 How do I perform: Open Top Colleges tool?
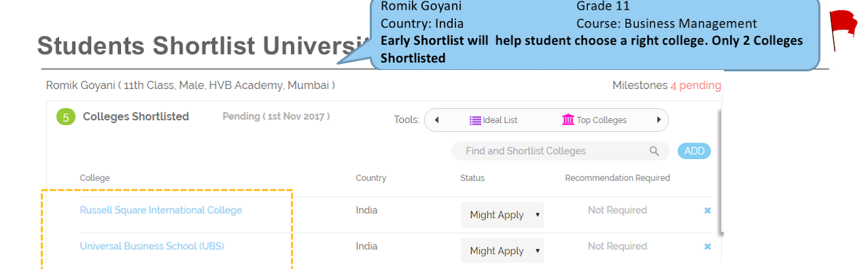point(594,120)
